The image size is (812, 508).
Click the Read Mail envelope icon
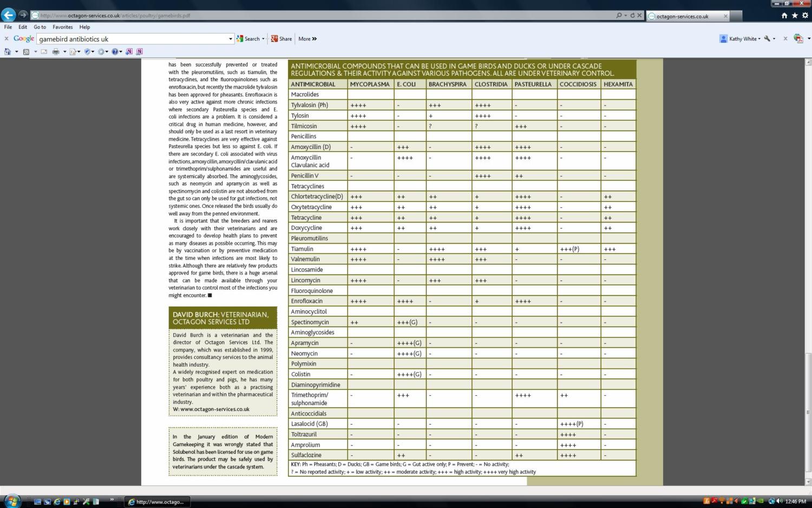(x=44, y=52)
